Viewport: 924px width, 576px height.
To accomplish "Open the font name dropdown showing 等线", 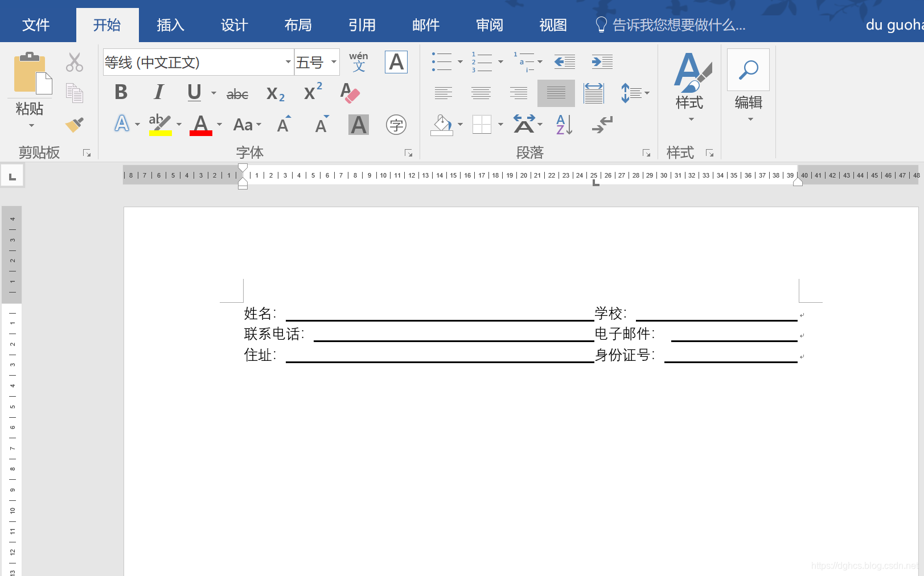I will (x=288, y=61).
